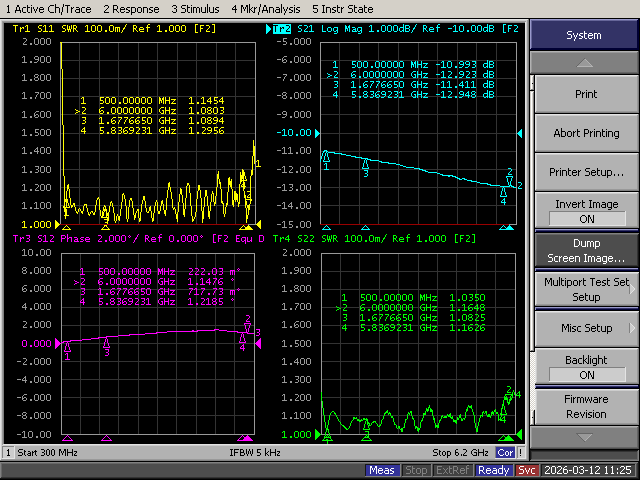Click the Ready status indicator
640x480 pixels.
[x=494, y=470]
